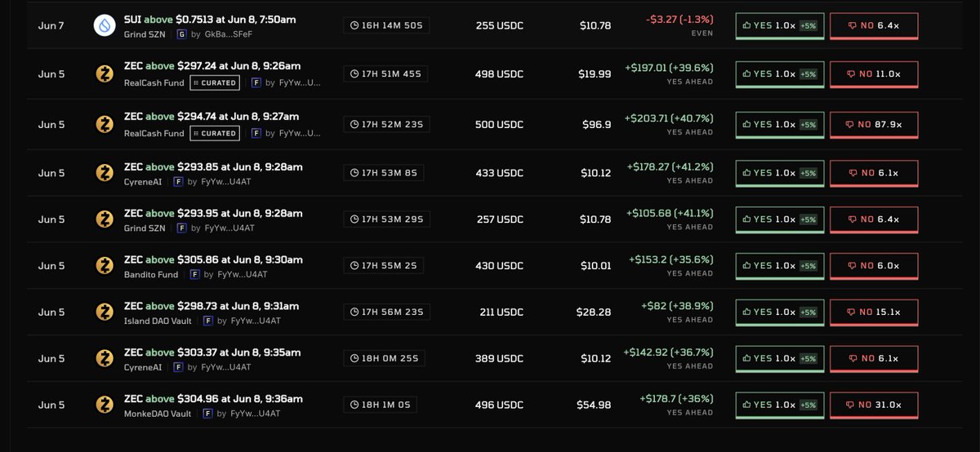This screenshot has height=452, width=980.
Task: Click clock timer 16H 14M 50S
Action: (386, 25)
